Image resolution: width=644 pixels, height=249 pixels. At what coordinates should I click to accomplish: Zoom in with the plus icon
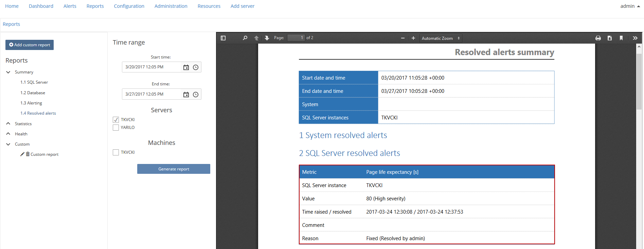[x=413, y=38]
